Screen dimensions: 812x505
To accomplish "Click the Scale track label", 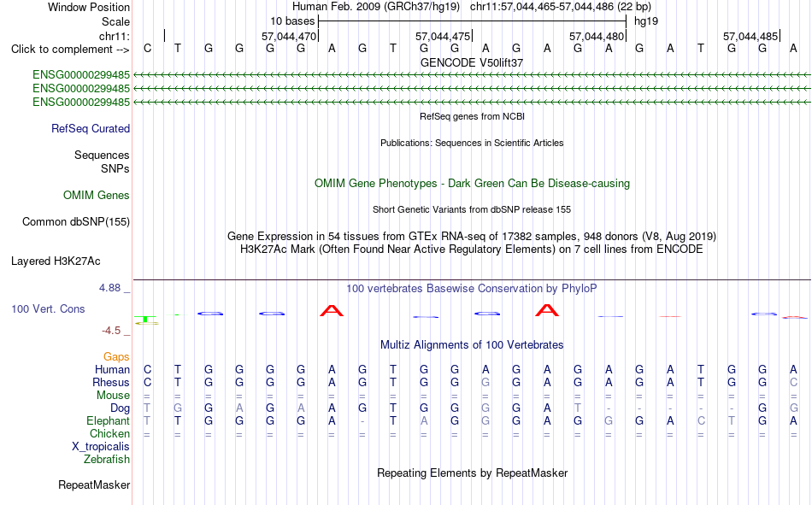I will (115, 21).
